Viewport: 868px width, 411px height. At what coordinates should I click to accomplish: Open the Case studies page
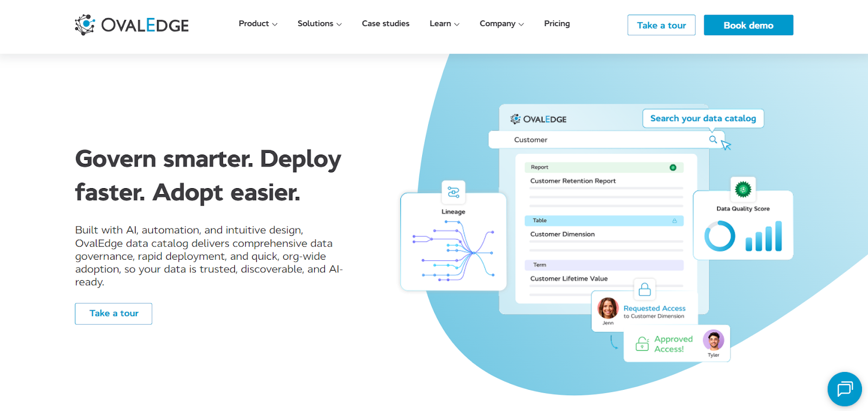(x=386, y=23)
